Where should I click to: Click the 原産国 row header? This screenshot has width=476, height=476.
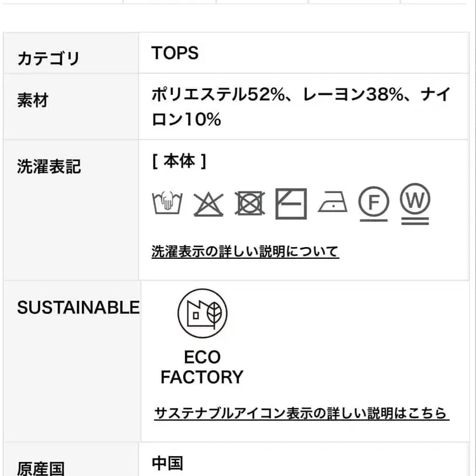[x=40, y=468]
